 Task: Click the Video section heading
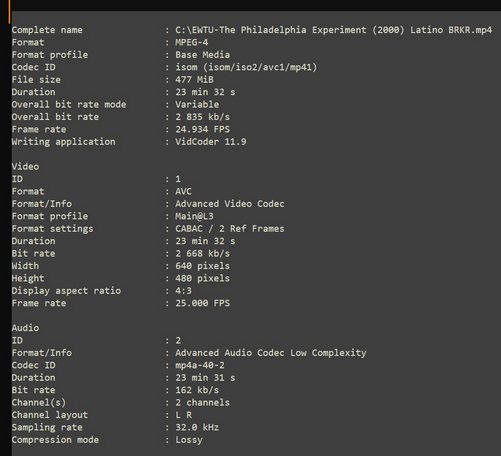[x=25, y=166]
